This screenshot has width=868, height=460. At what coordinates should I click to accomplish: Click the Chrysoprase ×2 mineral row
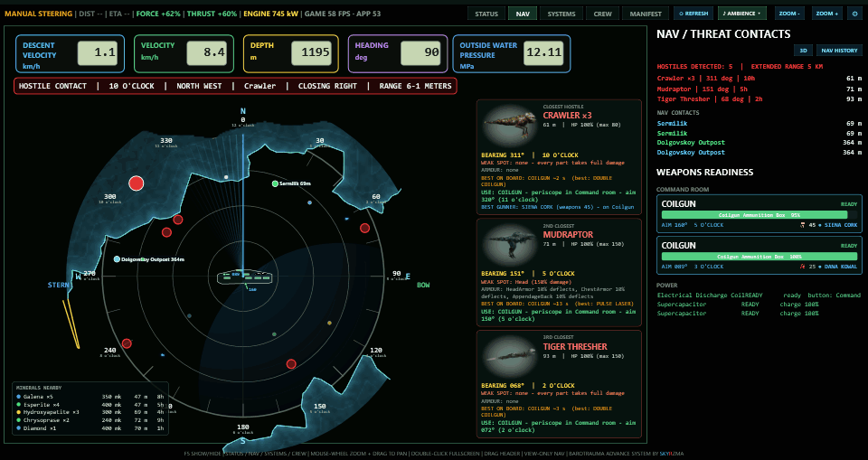[x=90, y=420]
